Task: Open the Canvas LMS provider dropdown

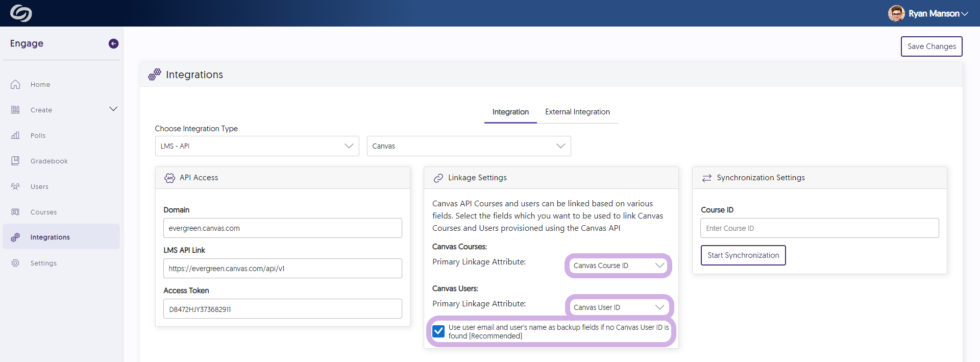Action: [x=469, y=146]
